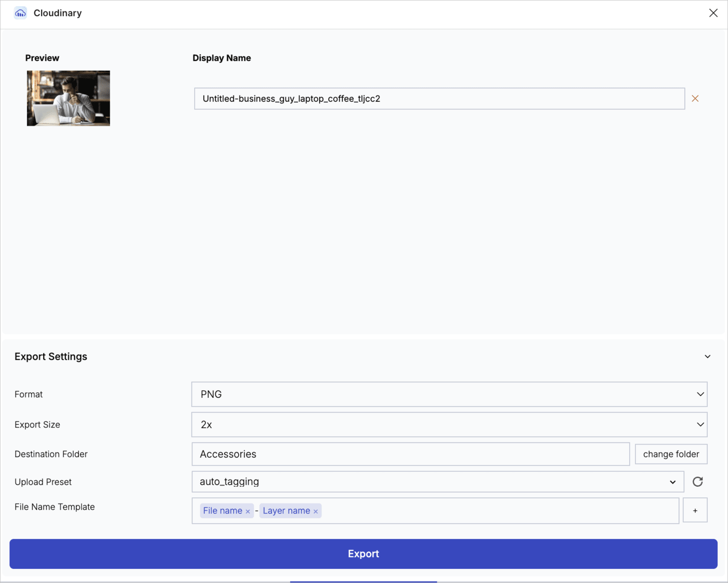The width and height of the screenshot is (728, 583).
Task: Refresh the upload presets list
Action: pyautogui.click(x=698, y=482)
